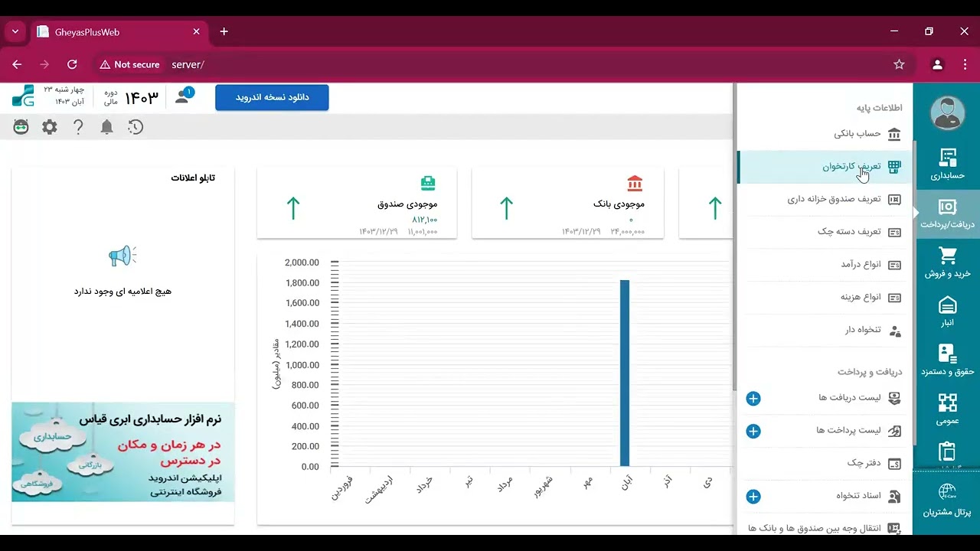Click up arrow on موجودی بانک card
Viewport: 980px width, 551px height.
tap(506, 208)
